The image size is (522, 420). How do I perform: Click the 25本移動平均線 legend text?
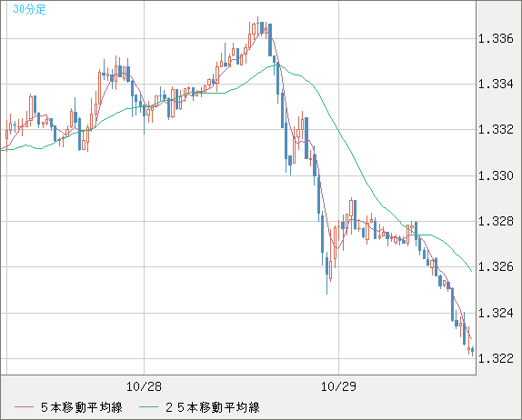[x=213, y=407]
